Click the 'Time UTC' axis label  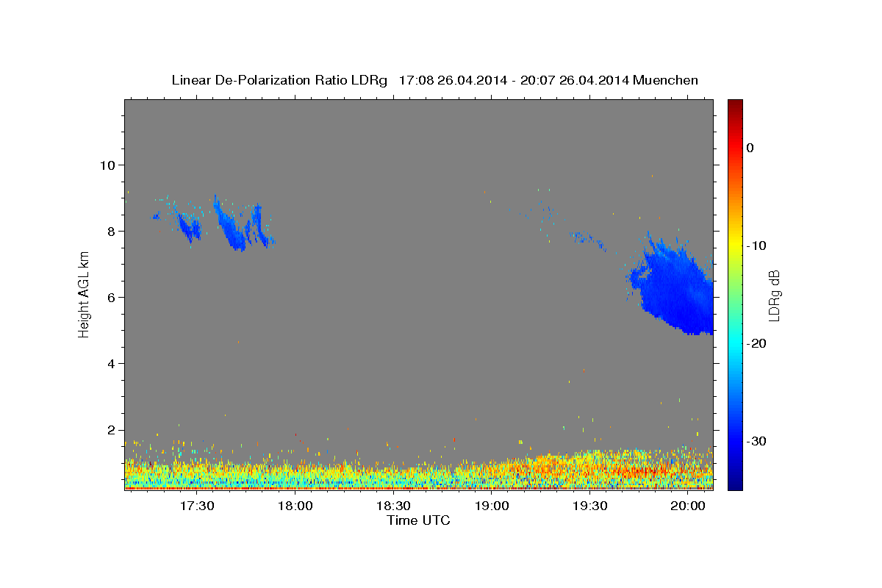click(x=418, y=520)
